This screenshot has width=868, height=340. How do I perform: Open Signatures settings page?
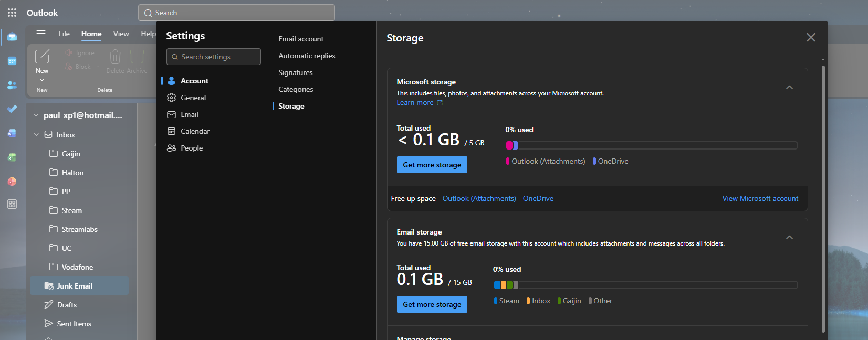[x=296, y=72]
